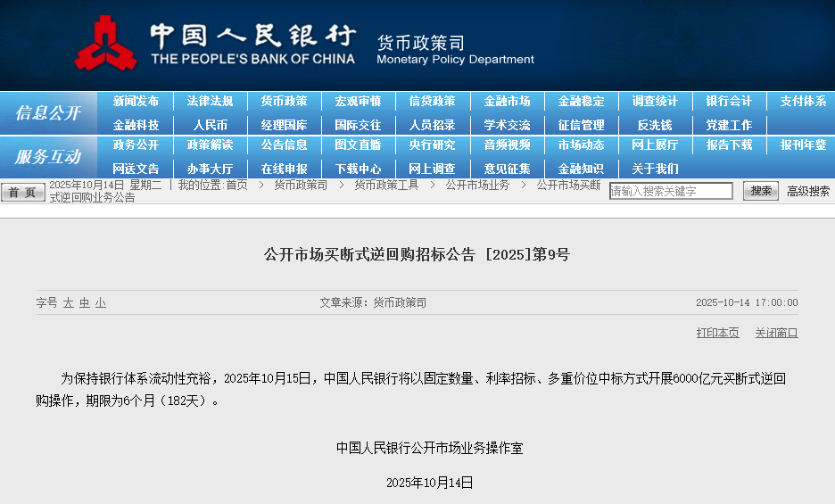Set font size to large (大)

point(68,303)
